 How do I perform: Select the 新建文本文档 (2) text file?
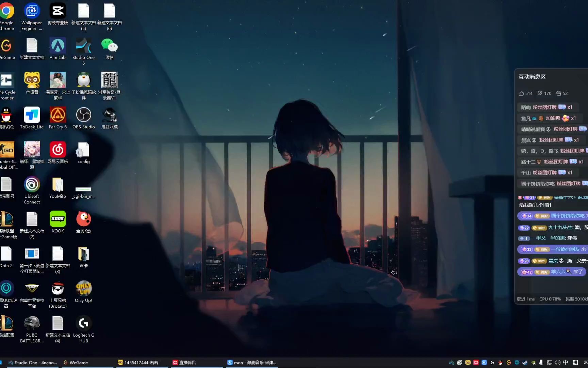32,225
